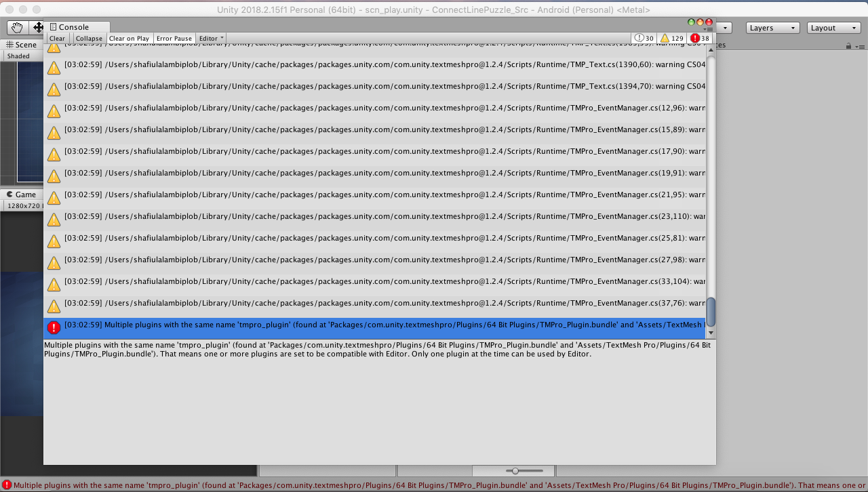Screen dimensions: 868x492
Task: Open the Console window options menu icon
Action: pos(708,30)
